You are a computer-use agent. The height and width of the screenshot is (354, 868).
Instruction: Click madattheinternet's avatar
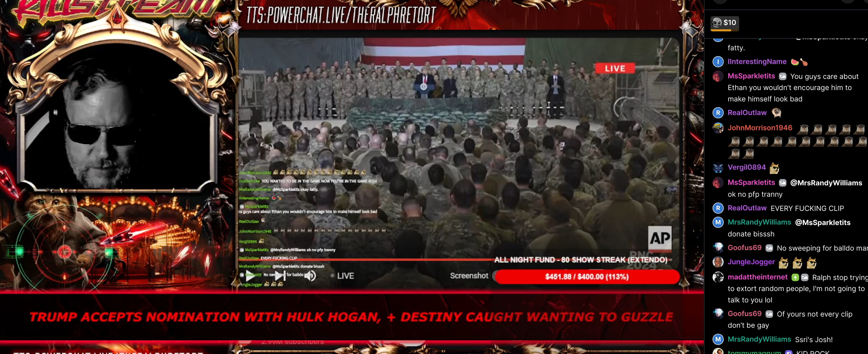(x=718, y=277)
